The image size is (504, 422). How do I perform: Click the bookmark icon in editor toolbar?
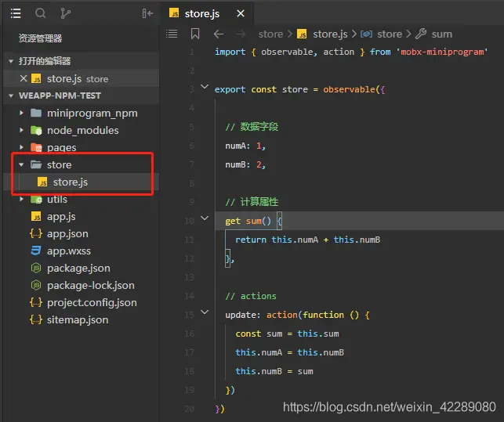pos(195,34)
